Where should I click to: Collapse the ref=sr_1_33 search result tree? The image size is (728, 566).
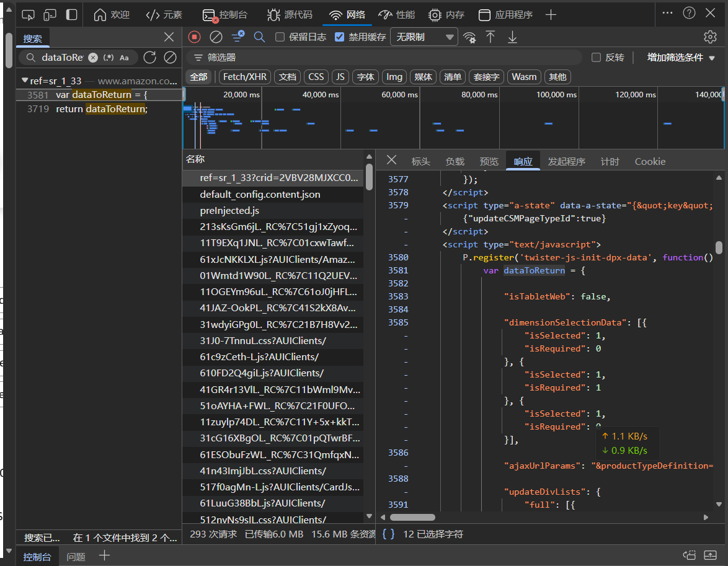[x=24, y=81]
